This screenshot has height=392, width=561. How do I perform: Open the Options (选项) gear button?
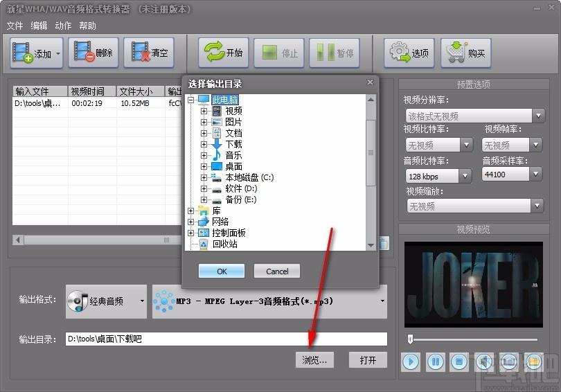(x=409, y=53)
